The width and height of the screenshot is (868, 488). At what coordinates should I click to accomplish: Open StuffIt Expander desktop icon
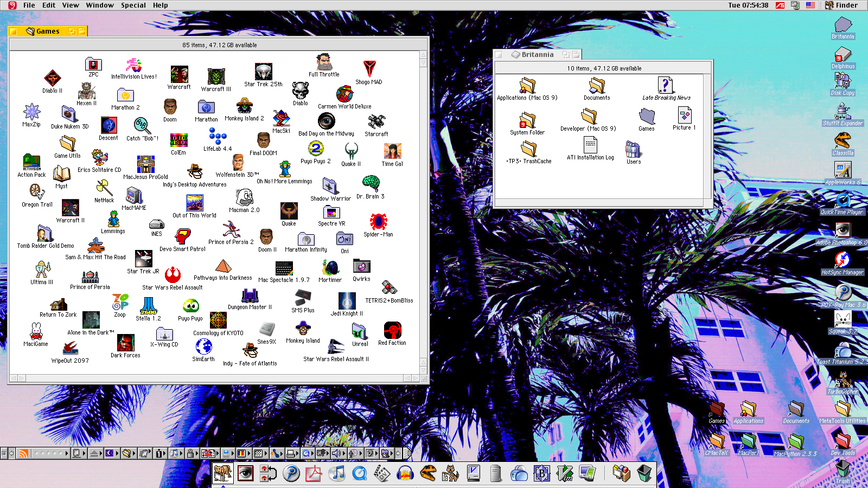pos(843,111)
